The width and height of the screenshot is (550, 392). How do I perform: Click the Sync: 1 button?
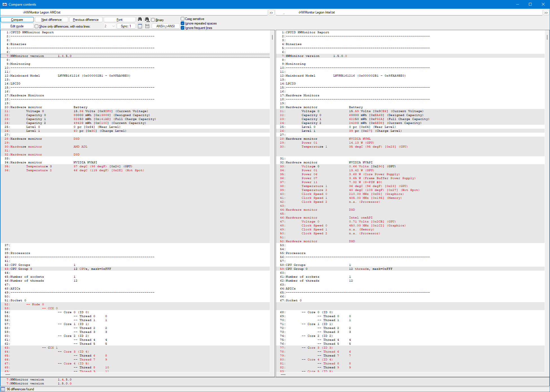(x=126, y=26)
